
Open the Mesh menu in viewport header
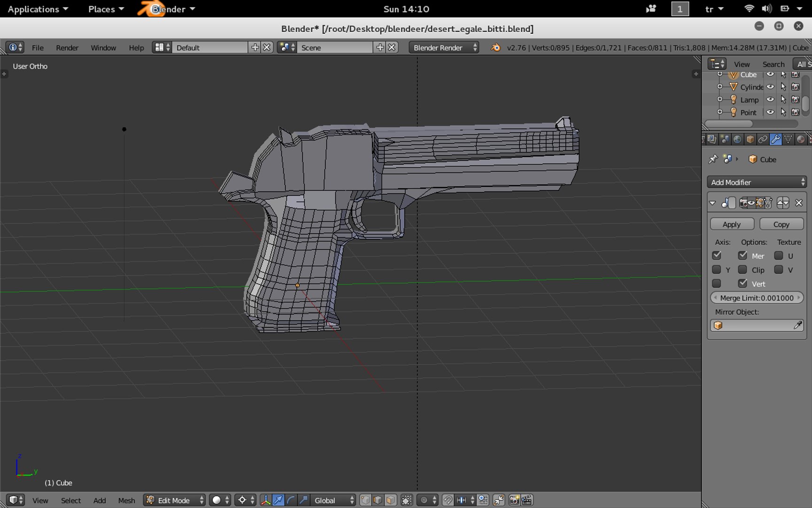(126, 500)
